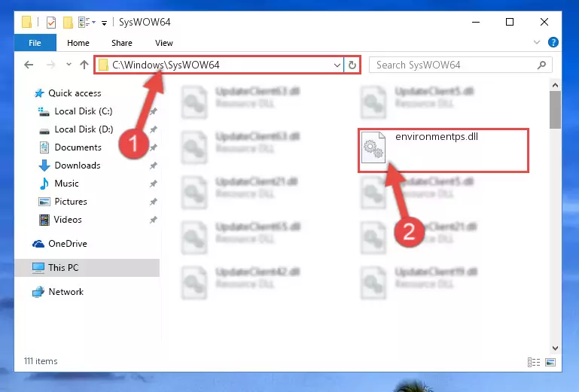Open Local Disk (D:) in sidebar
This screenshot has height=392, width=579.
click(x=84, y=129)
